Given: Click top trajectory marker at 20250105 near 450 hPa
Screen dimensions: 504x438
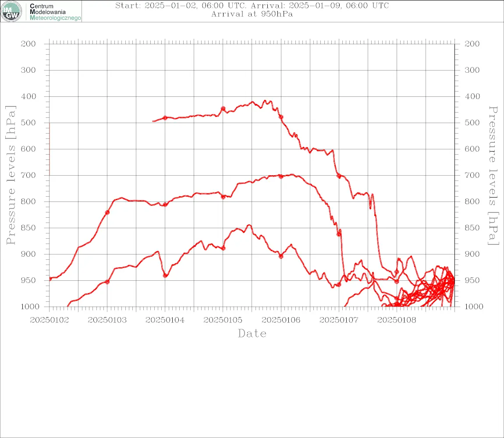Looking at the screenshot, I should tap(223, 109).
